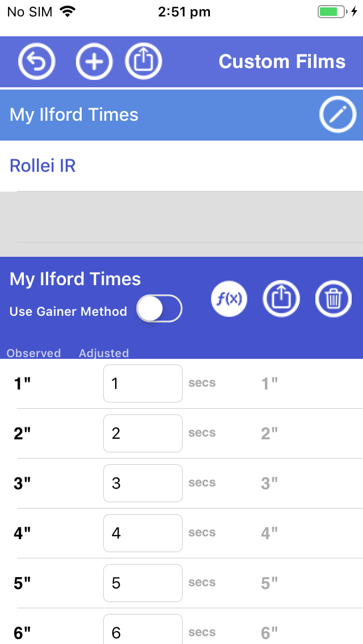Screen dimensions: 363x644
Task: Export My Ilford Times film data
Action: [281, 298]
